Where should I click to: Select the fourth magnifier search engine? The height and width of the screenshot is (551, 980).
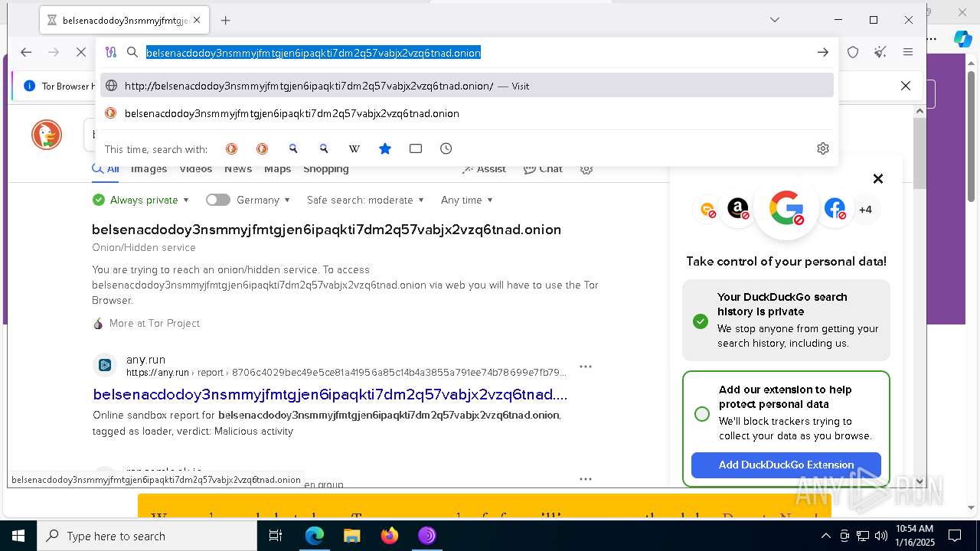(323, 148)
